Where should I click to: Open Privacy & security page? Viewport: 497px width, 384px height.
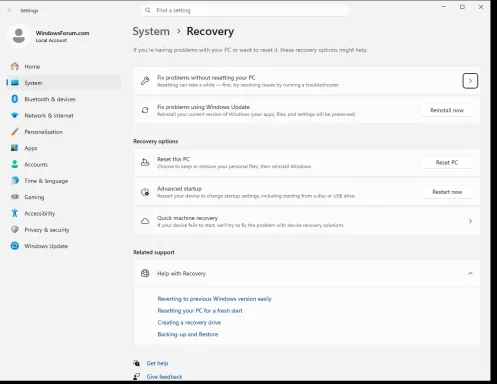(63, 229)
